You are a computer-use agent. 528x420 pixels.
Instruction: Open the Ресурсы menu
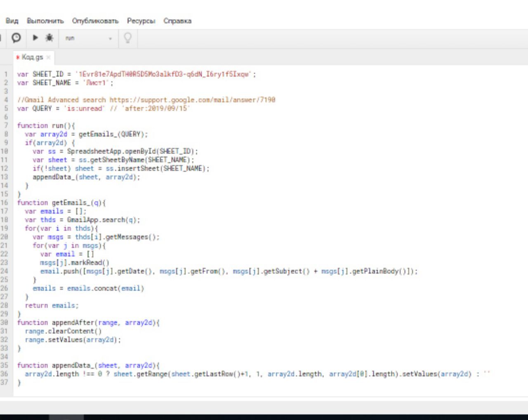[141, 21]
